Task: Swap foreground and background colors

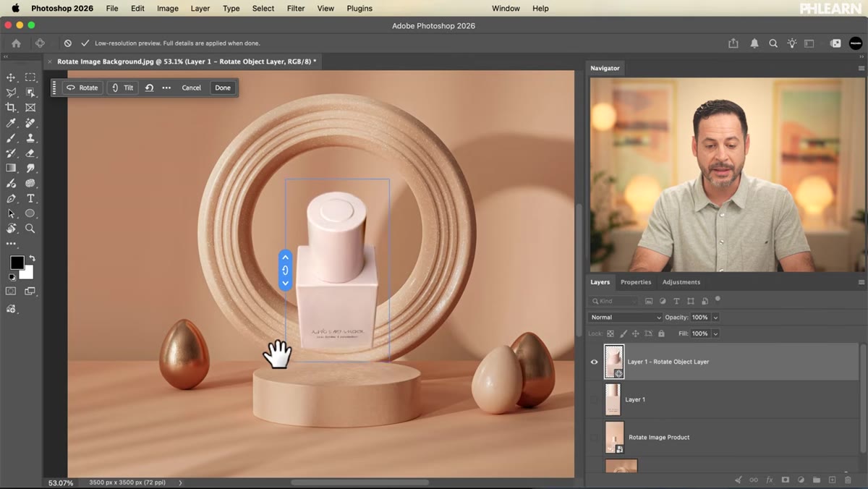Action: [32, 258]
